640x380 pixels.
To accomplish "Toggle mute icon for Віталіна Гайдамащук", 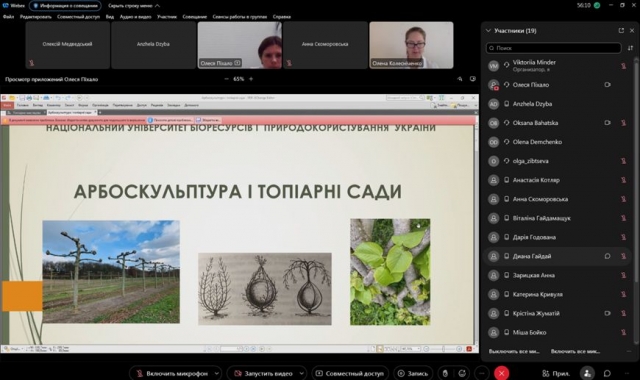I will point(623,218).
